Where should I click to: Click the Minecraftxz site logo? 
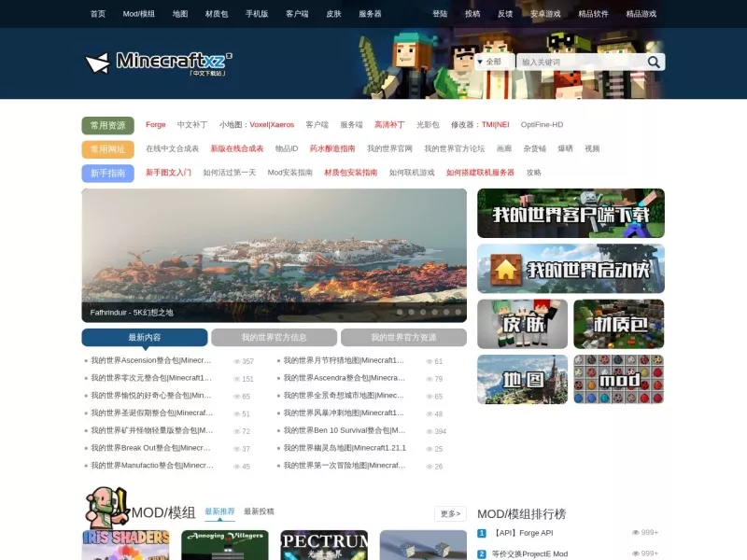pyautogui.click(x=159, y=63)
